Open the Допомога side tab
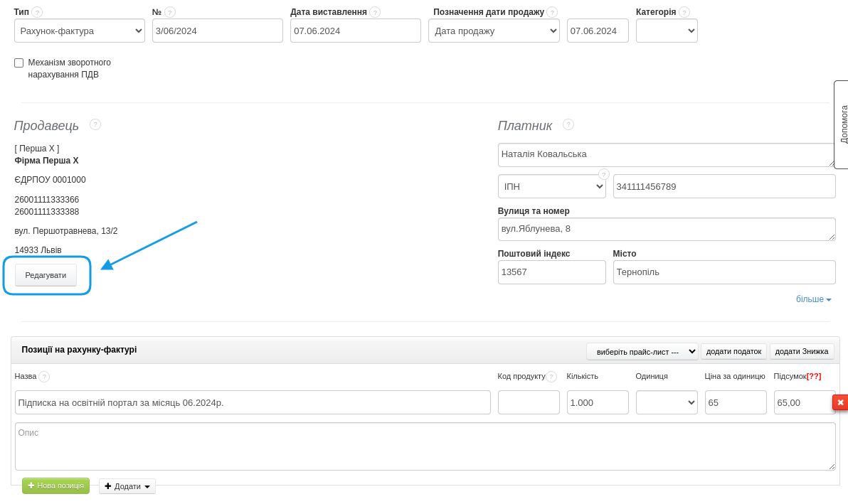Image resolution: width=848 pixels, height=504 pixels. tap(842, 124)
